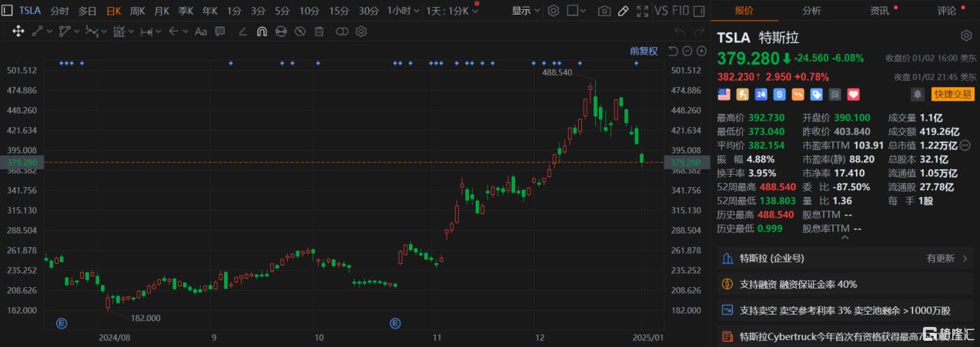Click the heart favorite icon
Image resolution: width=980 pixels, height=347 pixels.
(853, 94)
